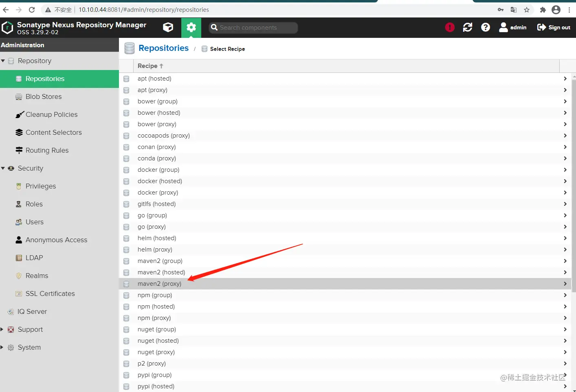Open the browser extensions puzzle icon
The image size is (576, 392).
pyautogui.click(x=543, y=10)
